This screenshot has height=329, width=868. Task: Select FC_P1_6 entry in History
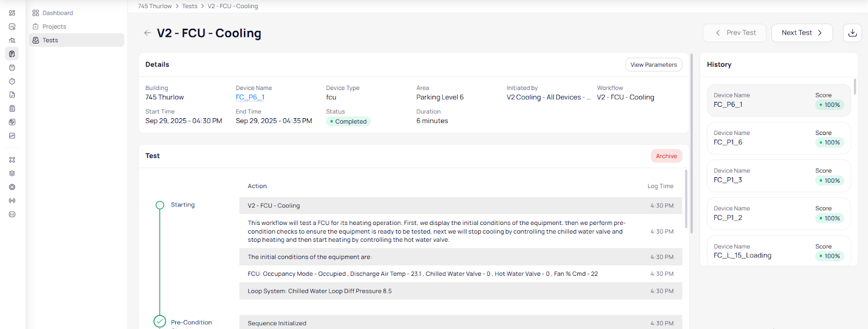(x=778, y=138)
